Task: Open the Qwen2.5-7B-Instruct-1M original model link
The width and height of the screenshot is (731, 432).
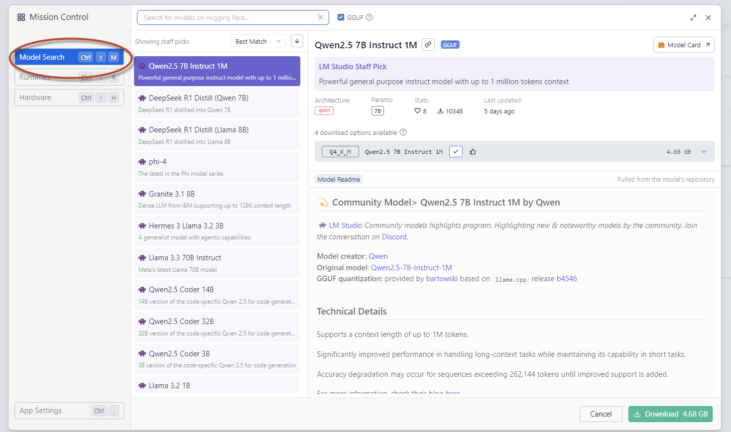Action: 410,268
